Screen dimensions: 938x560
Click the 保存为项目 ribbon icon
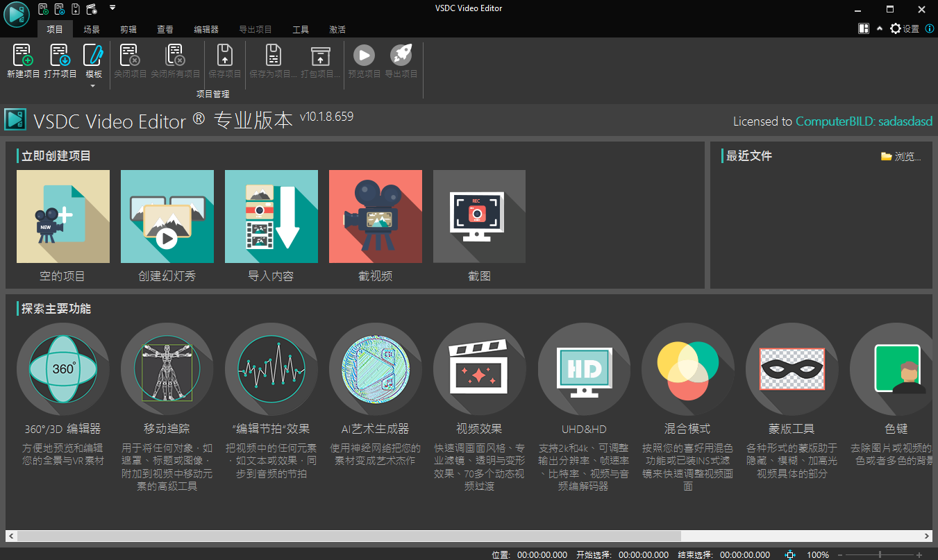pos(274,55)
